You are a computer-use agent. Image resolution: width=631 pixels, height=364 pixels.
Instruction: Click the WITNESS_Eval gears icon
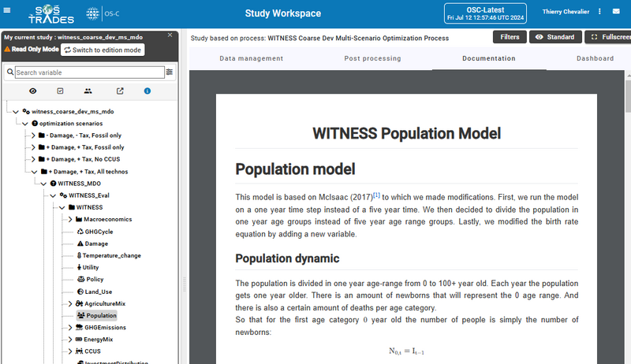(63, 195)
